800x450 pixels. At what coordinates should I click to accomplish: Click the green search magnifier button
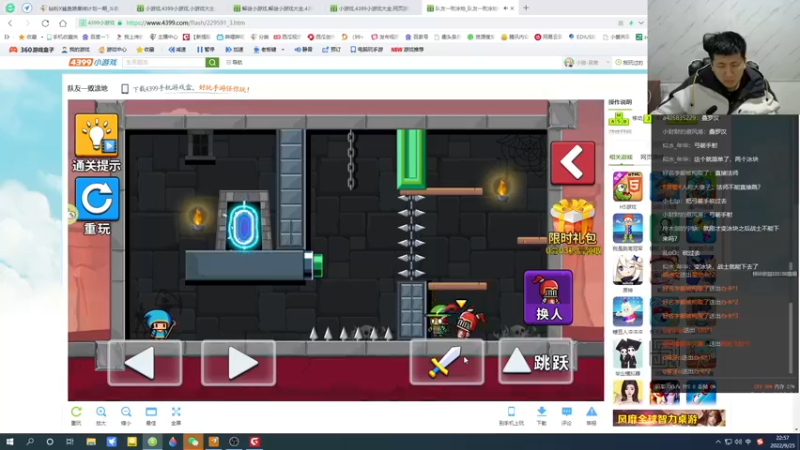tap(212, 62)
